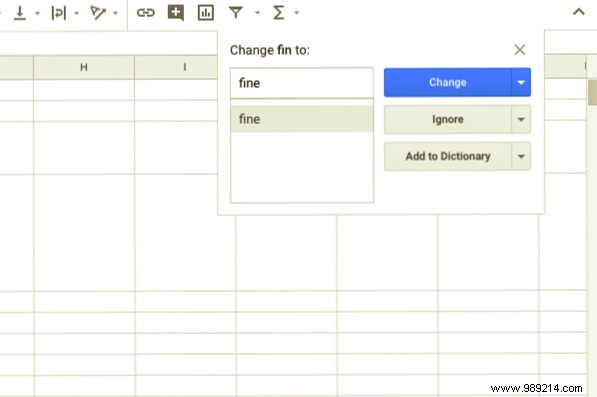Click the Add to Dictionary button

coord(448,156)
